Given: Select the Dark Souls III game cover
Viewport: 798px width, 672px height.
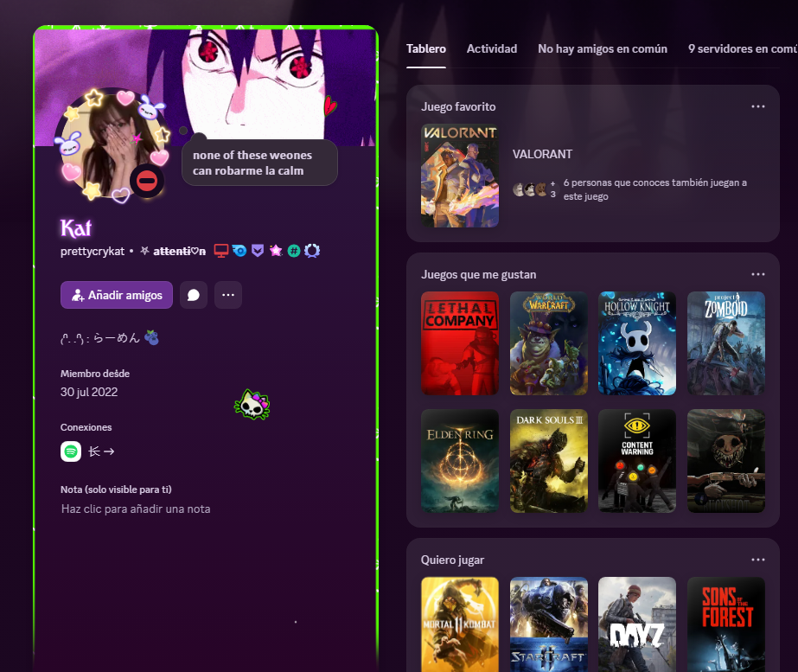Looking at the screenshot, I should (549, 461).
